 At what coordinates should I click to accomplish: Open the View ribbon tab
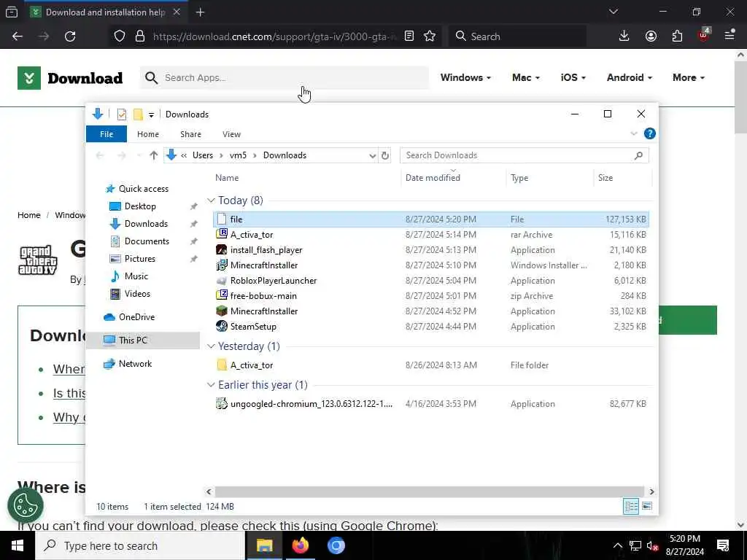click(231, 134)
